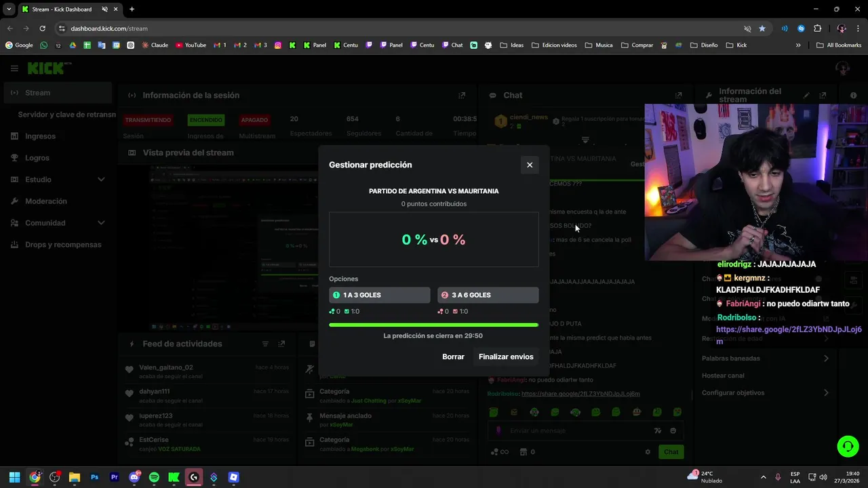
Task: Open chat settings gear icon
Action: pos(648,452)
